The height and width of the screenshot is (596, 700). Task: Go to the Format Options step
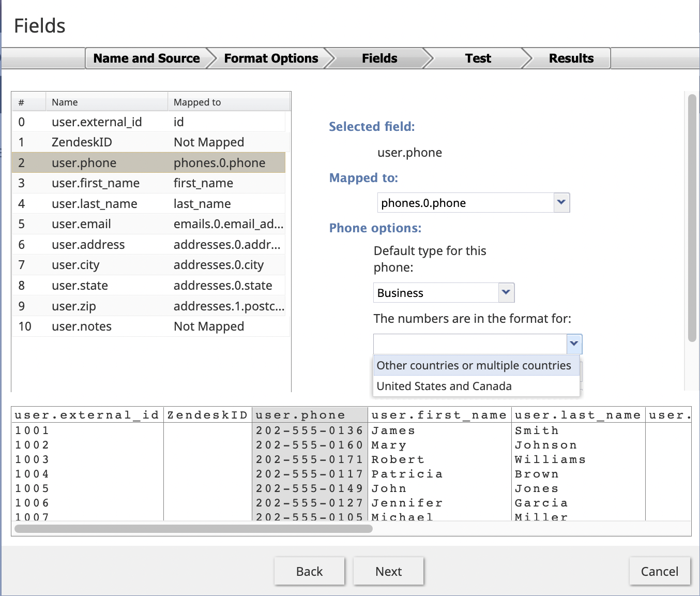271,58
